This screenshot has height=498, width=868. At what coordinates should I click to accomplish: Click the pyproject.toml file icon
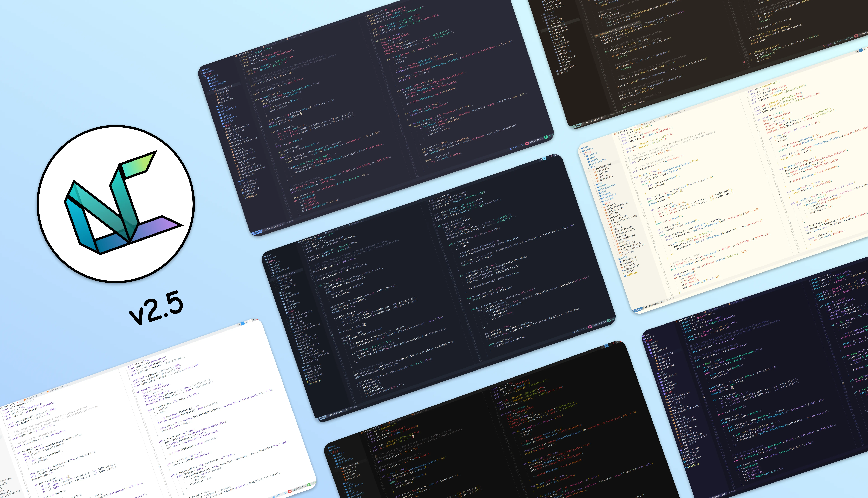(557, 71)
